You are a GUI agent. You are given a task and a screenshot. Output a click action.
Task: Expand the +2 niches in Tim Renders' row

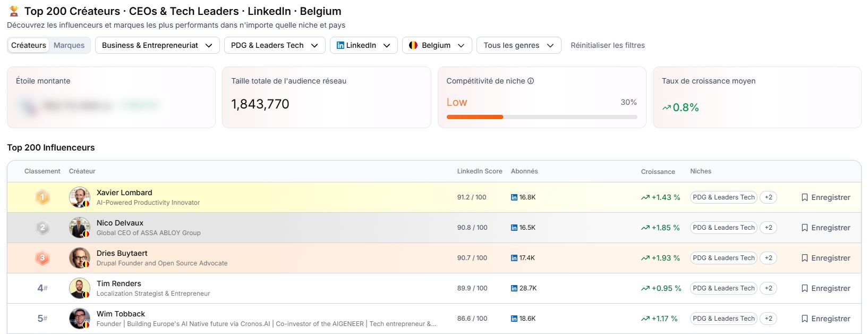pos(768,288)
